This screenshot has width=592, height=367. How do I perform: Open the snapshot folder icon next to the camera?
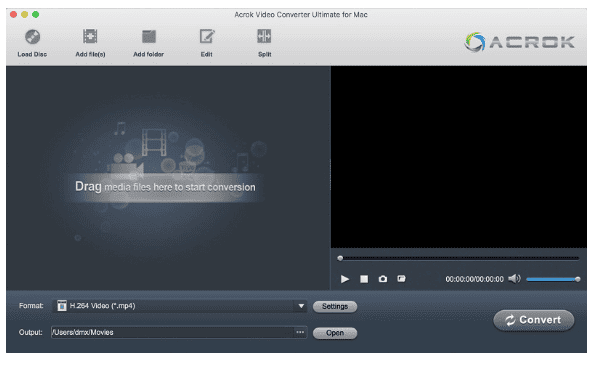[401, 279]
